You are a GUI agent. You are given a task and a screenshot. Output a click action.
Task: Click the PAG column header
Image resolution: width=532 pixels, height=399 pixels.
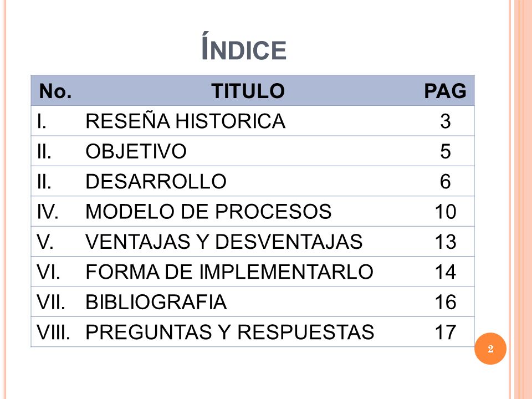pyautogui.click(x=445, y=91)
